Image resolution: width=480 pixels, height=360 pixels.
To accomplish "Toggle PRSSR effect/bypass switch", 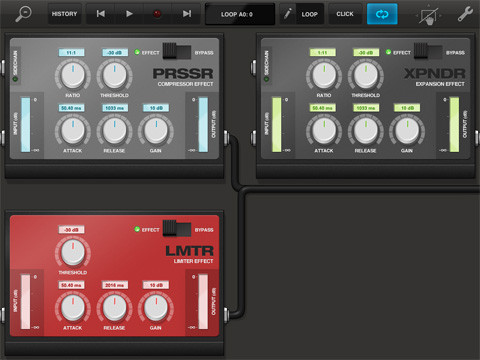I will [177, 52].
